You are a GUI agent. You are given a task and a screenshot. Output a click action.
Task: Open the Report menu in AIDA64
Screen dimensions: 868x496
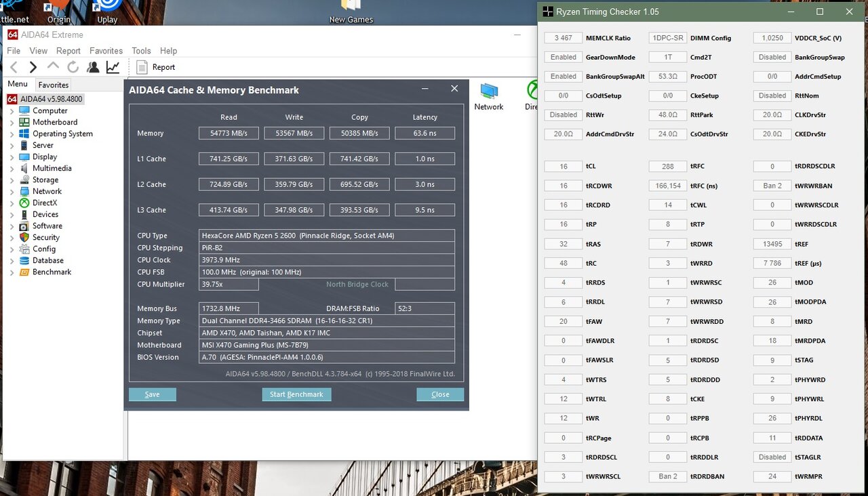tap(68, 51)
